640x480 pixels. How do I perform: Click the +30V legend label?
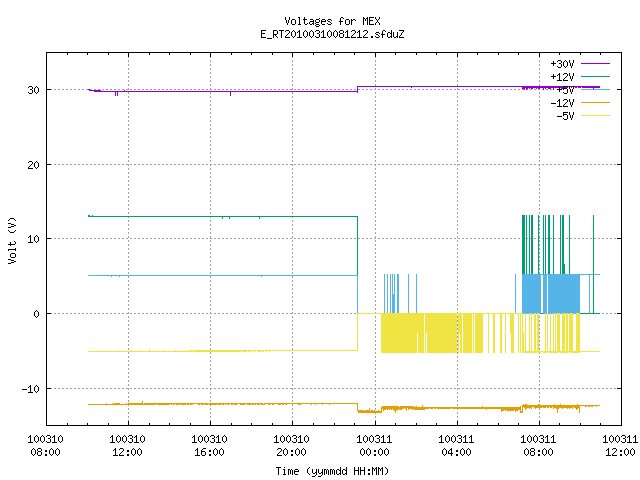562,64
